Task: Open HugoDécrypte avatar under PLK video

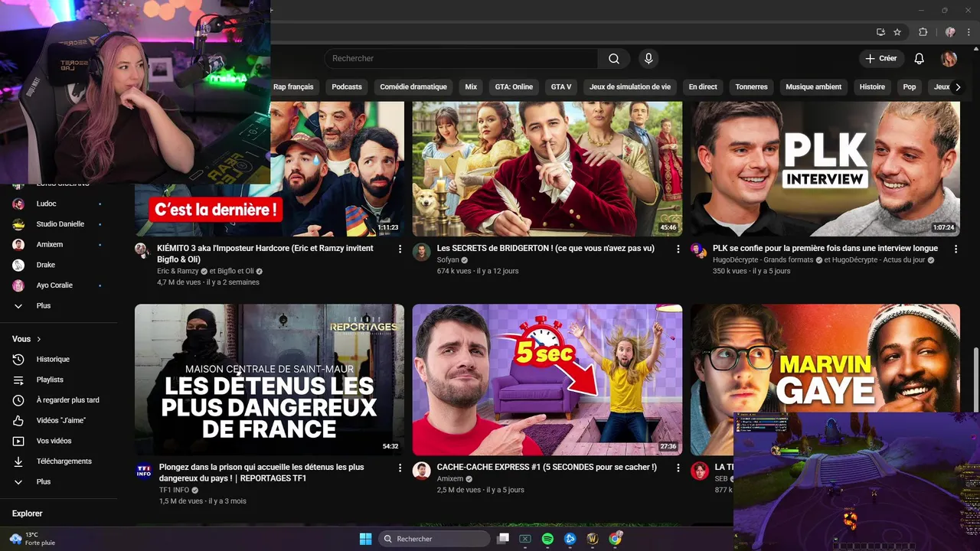Action: 698,250
